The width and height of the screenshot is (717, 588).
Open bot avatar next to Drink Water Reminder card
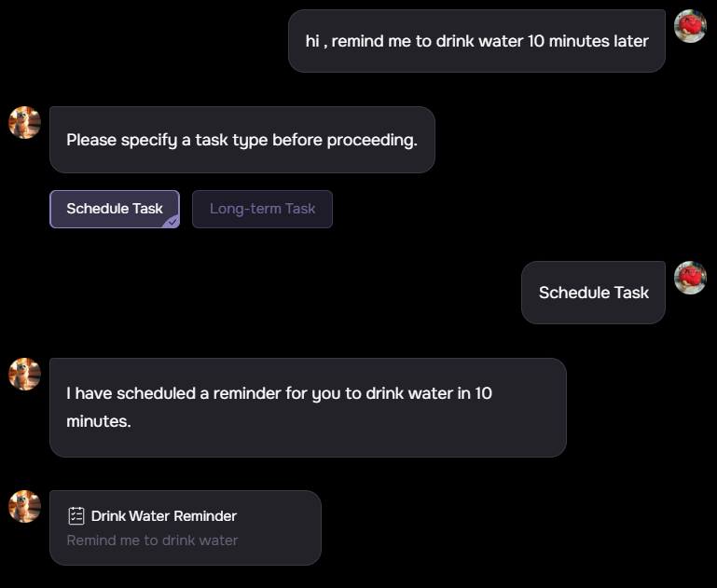coord(24,506)
